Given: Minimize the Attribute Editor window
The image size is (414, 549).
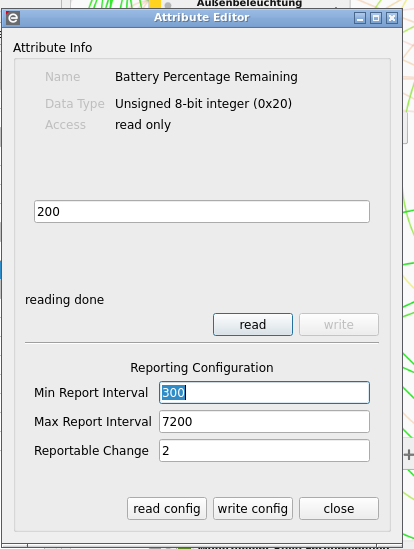Looking at the screenshot, I should 360,18.
